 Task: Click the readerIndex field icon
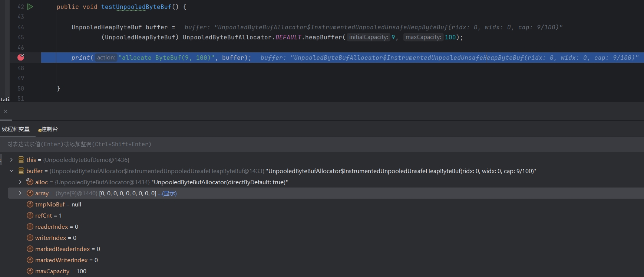pos(30,227)
